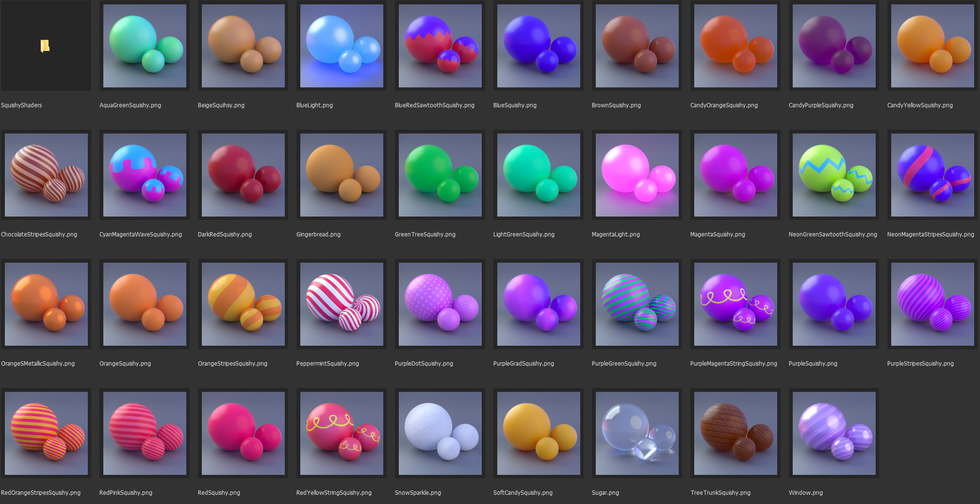Click the ChocolateStripesSquishy.png file name
This screenshot has height=504, width=980.
pyautogui.click(x=39, y=235)
